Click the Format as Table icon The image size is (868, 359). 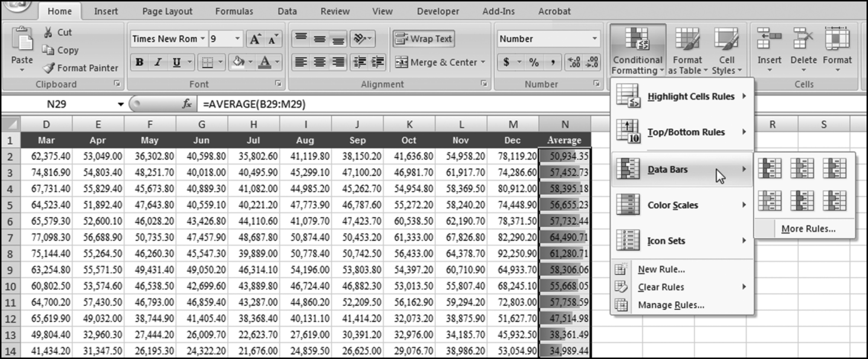point(688,39)
